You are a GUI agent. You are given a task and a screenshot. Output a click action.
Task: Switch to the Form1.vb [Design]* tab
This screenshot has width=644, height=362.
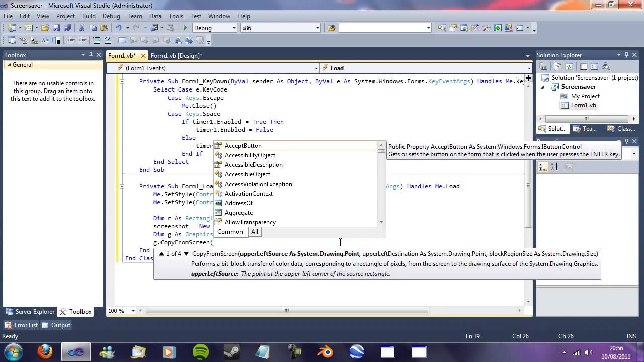point(176,56)
